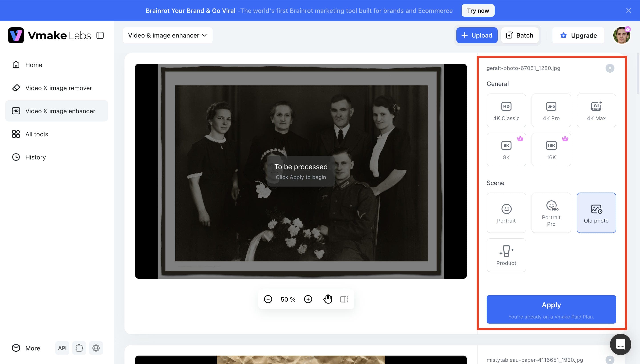Select Portrait scene mode
Image resolution: width=640 pixels, height=364 pixels.
coord(506,213)
